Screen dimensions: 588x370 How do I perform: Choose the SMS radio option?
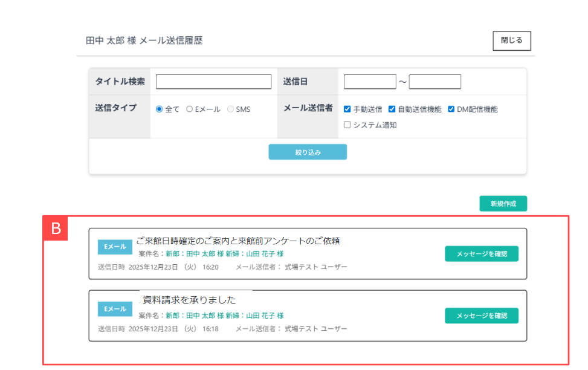(x=230, y=109)
